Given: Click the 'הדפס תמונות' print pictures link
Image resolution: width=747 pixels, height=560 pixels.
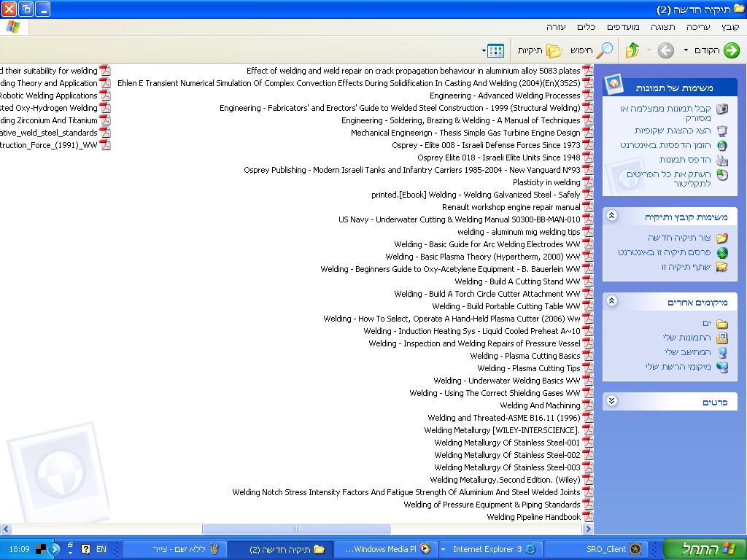Looking at the screenshot, I should [x=685, y=160].
